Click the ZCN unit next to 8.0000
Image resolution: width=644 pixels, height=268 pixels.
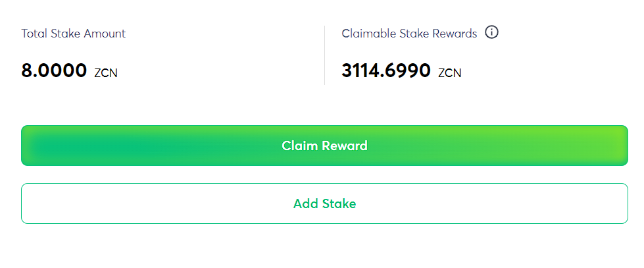pos(106,72)
